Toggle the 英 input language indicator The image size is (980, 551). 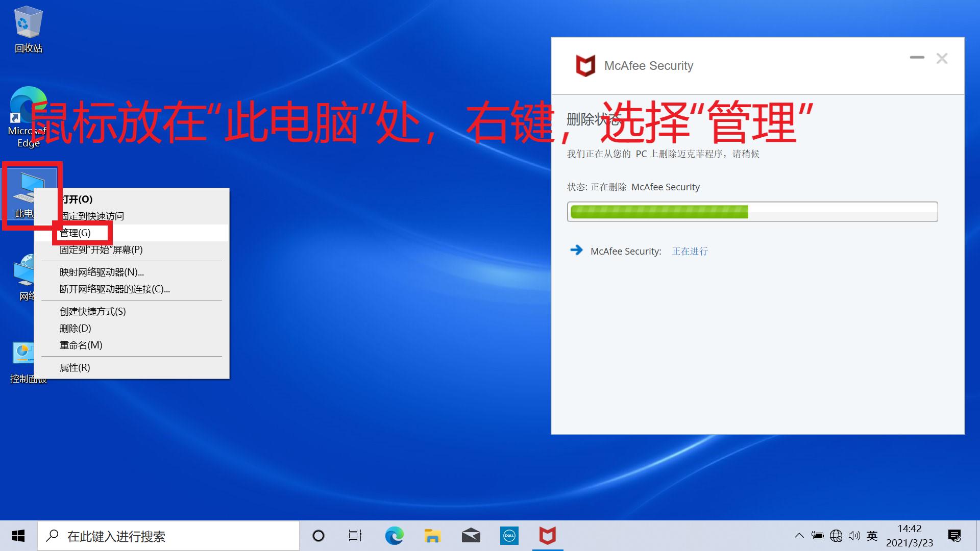click(872, 536)
